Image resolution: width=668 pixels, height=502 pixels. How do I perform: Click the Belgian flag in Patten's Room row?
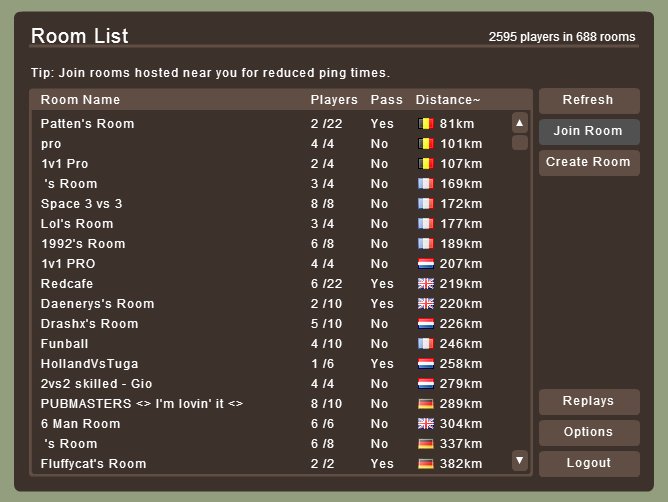click(426, 124)
